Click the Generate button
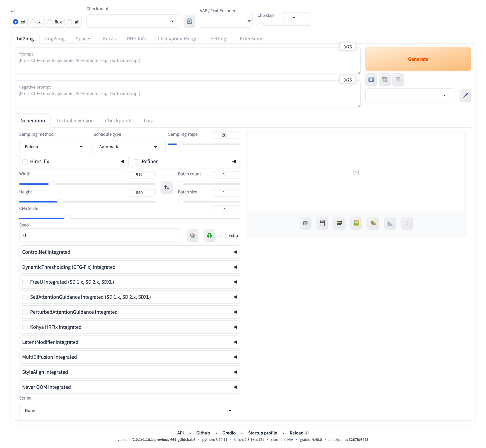Screen dimensions: 486x448 coord(418,59)
